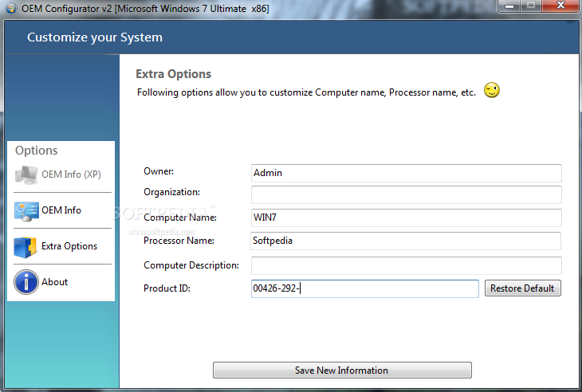
Task: Click the Computer Name field with WIN7
Action: (406, 218)
